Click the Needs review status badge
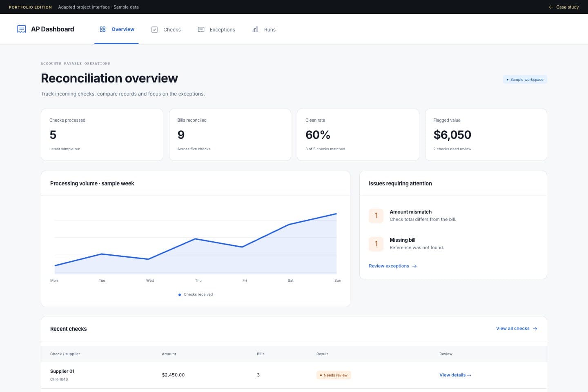The height and width of the screenshot is (392, 588). pyautogui.click(x=334, y=375)
